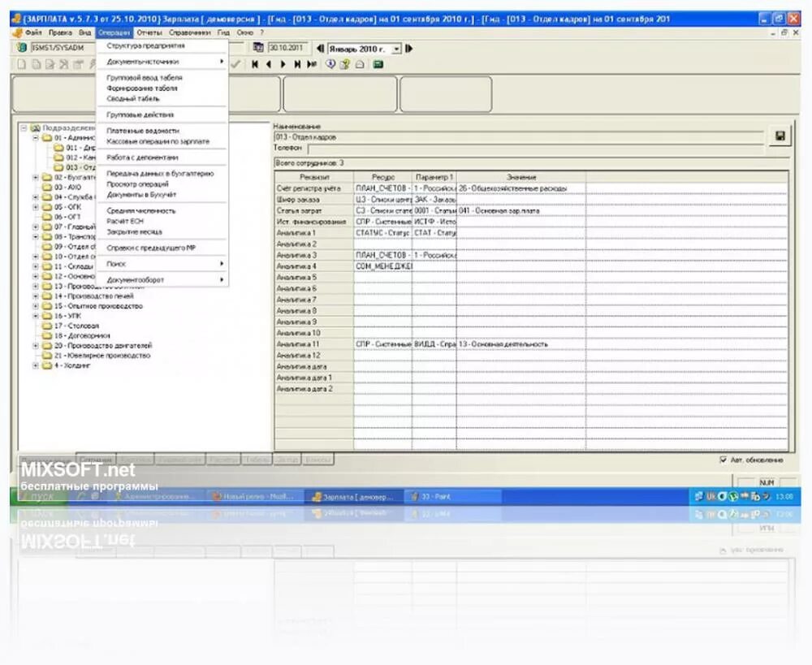The image size is (812, 665).
Task: Click the globe icon beside ISMS1/SYSADM
Action: click(22, 48)
